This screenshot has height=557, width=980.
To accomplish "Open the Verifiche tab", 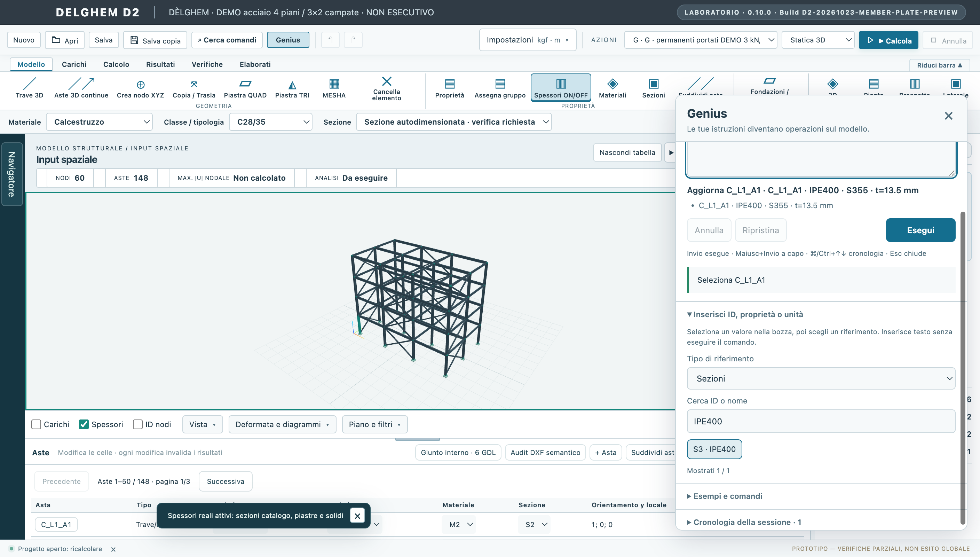I will (207, 64).
